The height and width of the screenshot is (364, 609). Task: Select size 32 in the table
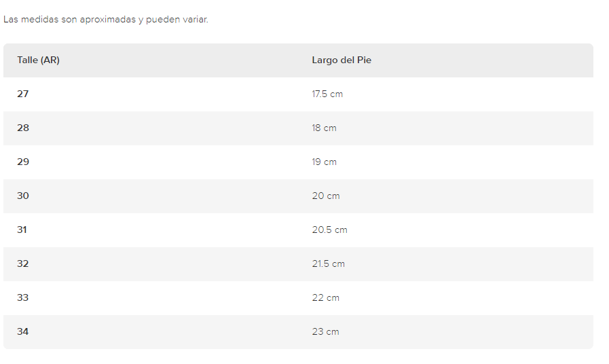(23, 263)
